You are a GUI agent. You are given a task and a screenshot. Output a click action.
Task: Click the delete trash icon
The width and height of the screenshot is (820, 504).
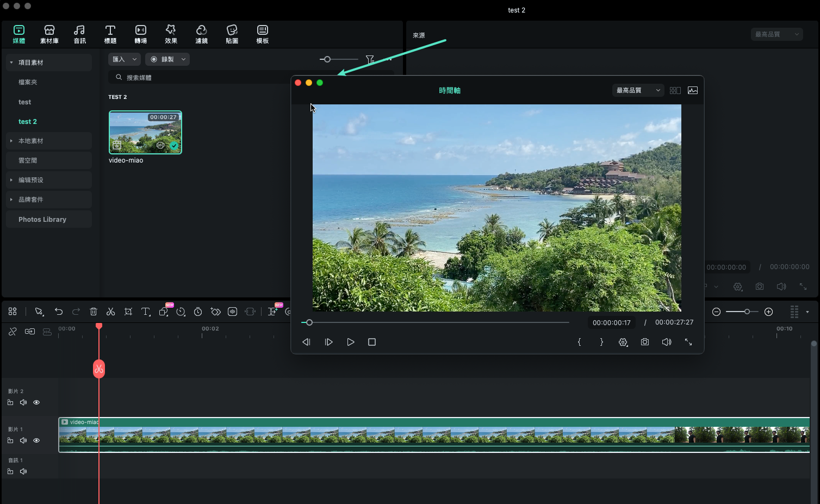(x=94, y=312)
